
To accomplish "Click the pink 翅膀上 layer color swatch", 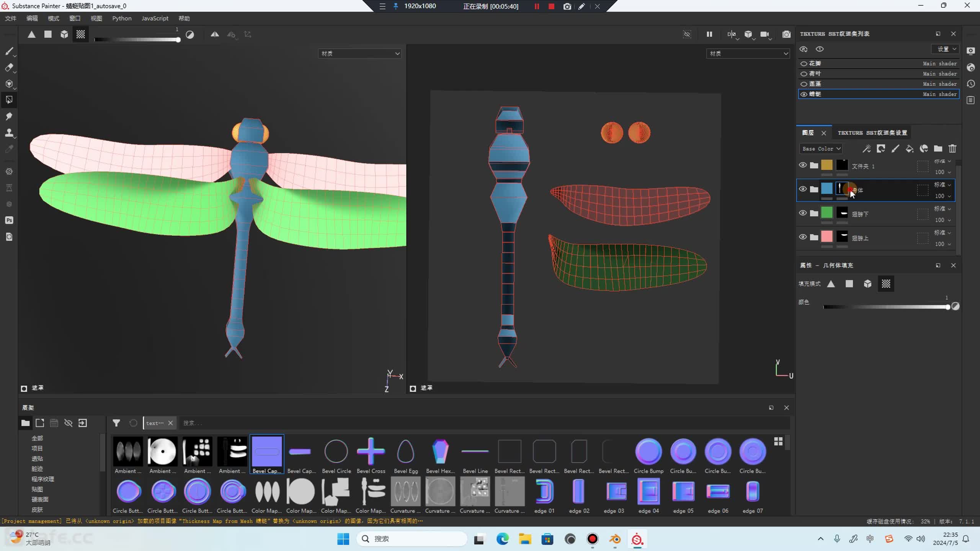I will 827,236.
